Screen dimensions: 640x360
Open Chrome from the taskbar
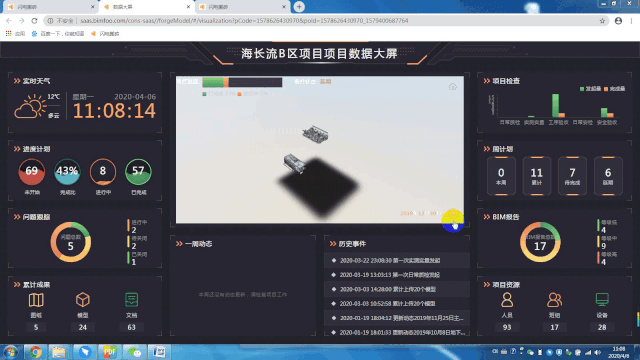click(35, 352)
